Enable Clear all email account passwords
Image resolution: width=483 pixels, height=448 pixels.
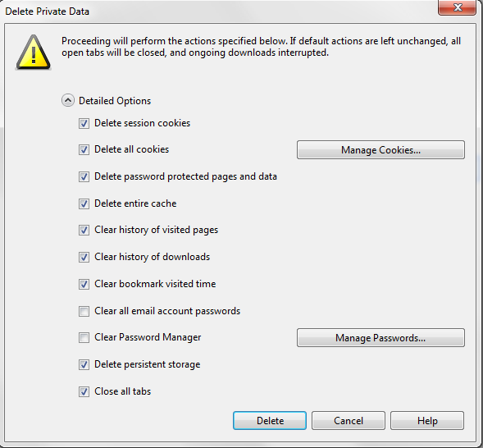click(84, 311)
